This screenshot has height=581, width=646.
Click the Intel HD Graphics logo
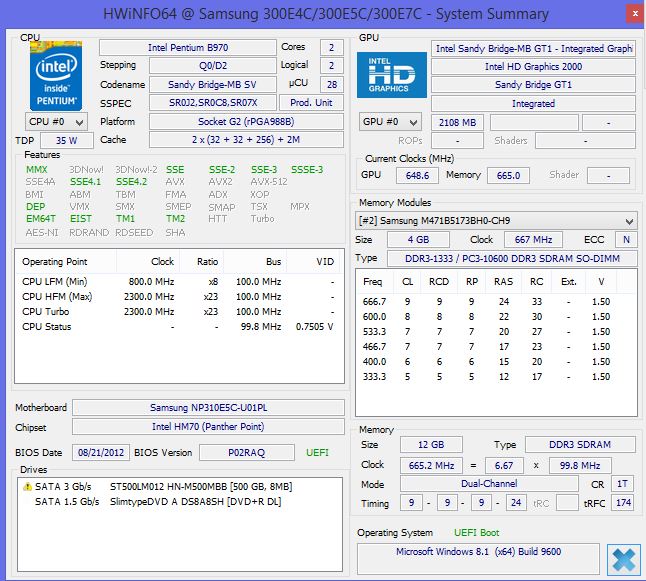tap(391, 75)
